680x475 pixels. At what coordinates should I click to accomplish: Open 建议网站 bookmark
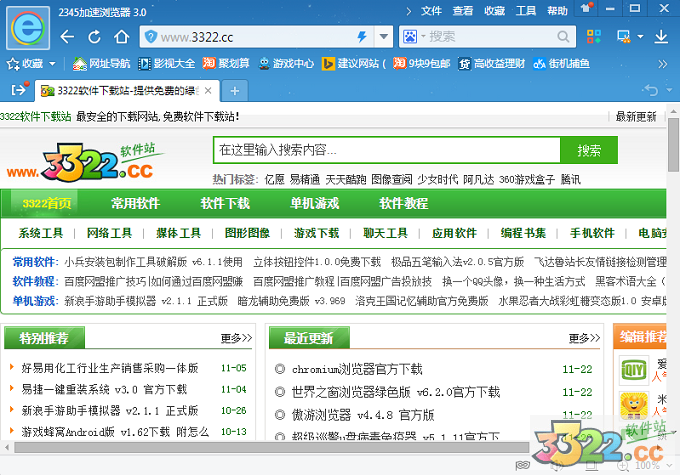353,64
